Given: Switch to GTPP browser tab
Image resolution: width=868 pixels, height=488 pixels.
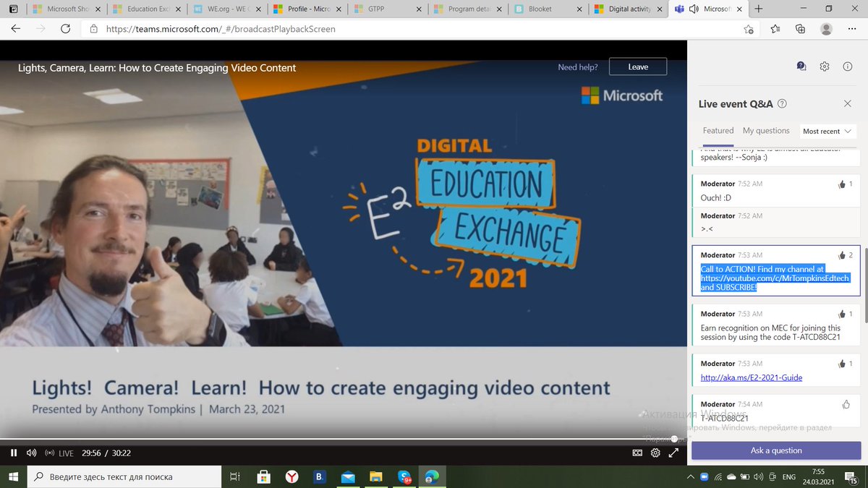Looking at the screenshot, I should pos(388,9).
